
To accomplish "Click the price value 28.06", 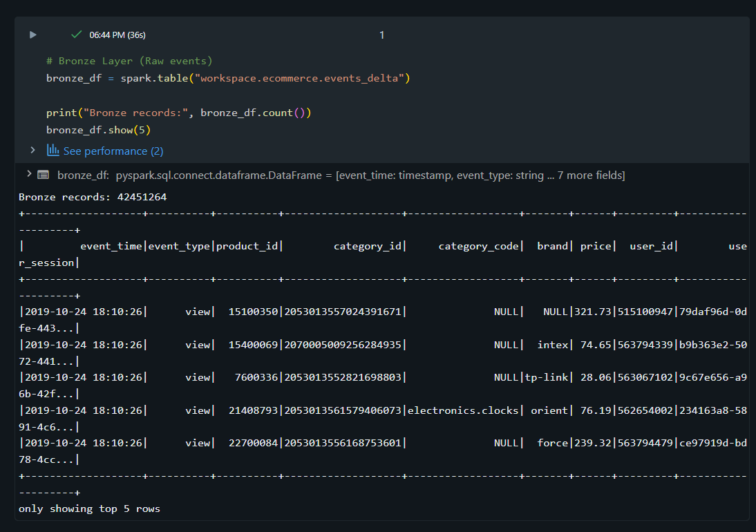I will coord(596,377).
